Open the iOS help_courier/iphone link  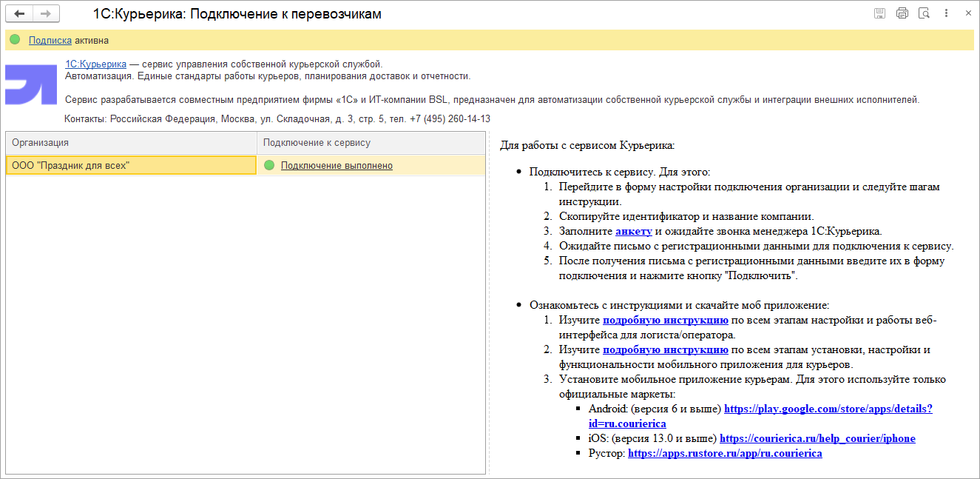click(817, 438)
